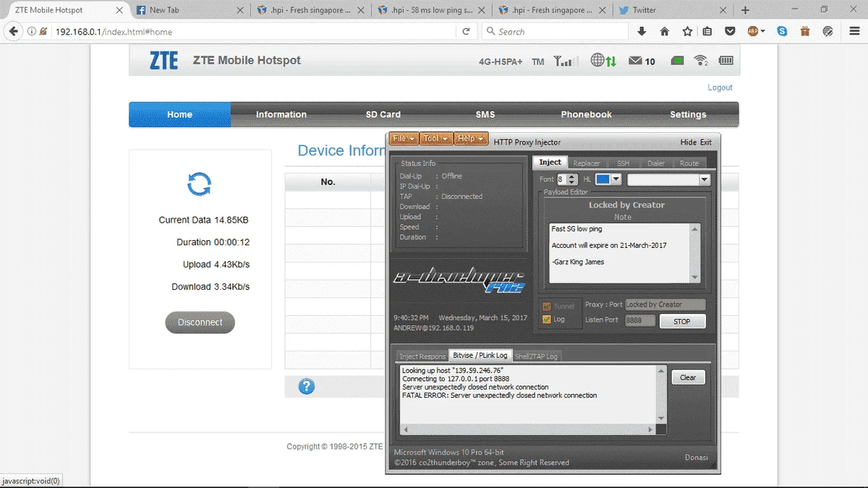
Task: Open the ABP icon dropdown arrow
Action: point(762,32)
